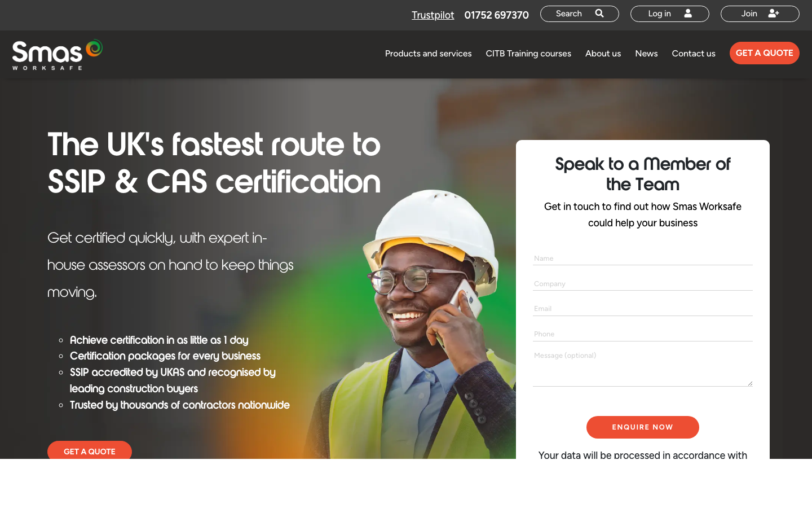Open CITB Training courses menu item
This screenshot has height=508, width=812.
coord(528,53)
